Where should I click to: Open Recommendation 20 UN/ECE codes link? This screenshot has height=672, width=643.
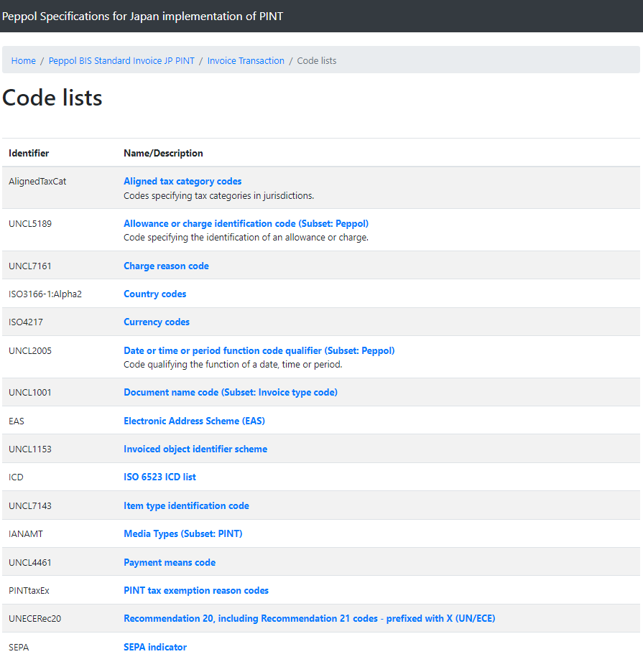coord(309,618)
